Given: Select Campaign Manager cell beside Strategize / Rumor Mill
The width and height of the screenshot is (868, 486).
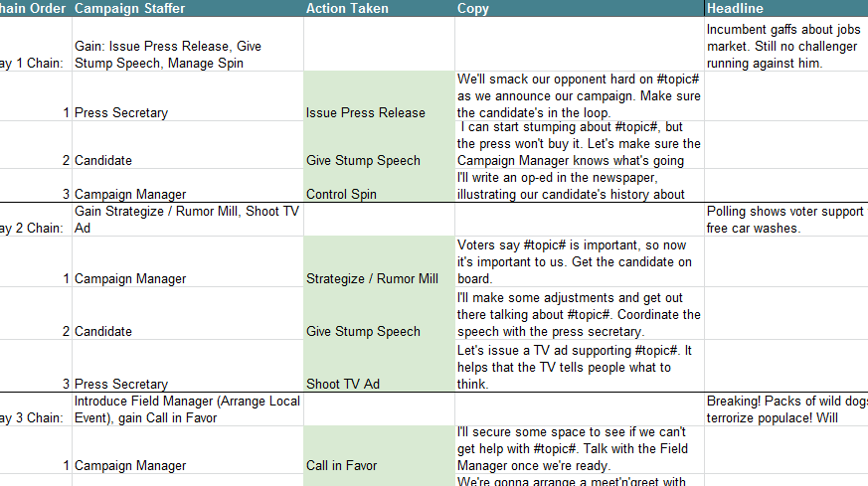Looking at the screenshot, I should coord(188,261).
